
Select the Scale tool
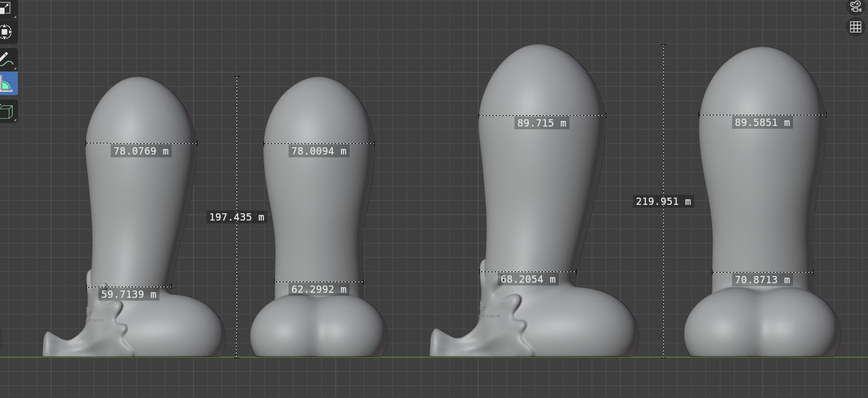[x=6, y=7]
